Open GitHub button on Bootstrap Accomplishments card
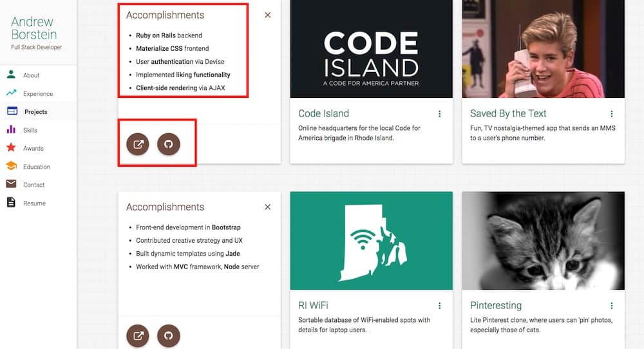This screenshot has height=349, width=644. pos(168,336)
